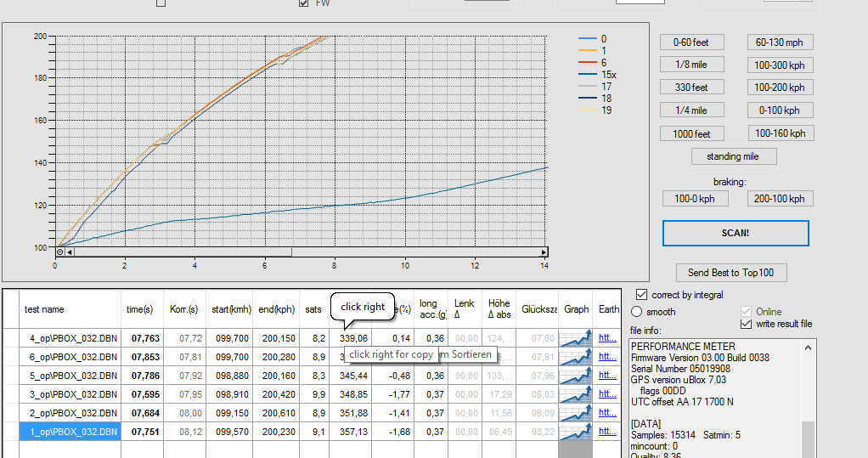Click time value 07,595
This screenshot has width=868, height=458.
(145, 394)
